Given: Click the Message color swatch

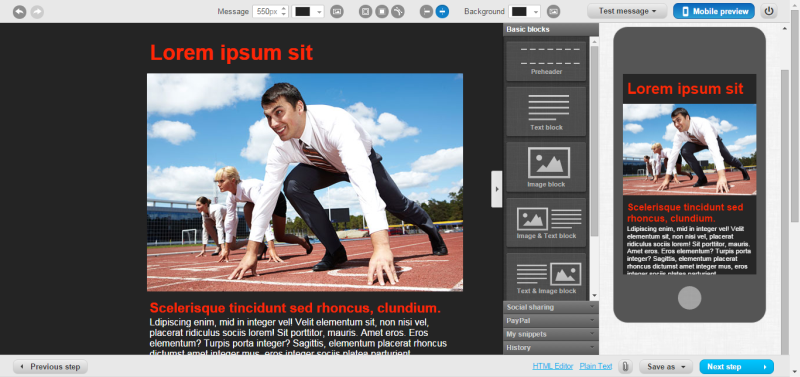Looking at the screenshot, I should click(x=303, y=12).
